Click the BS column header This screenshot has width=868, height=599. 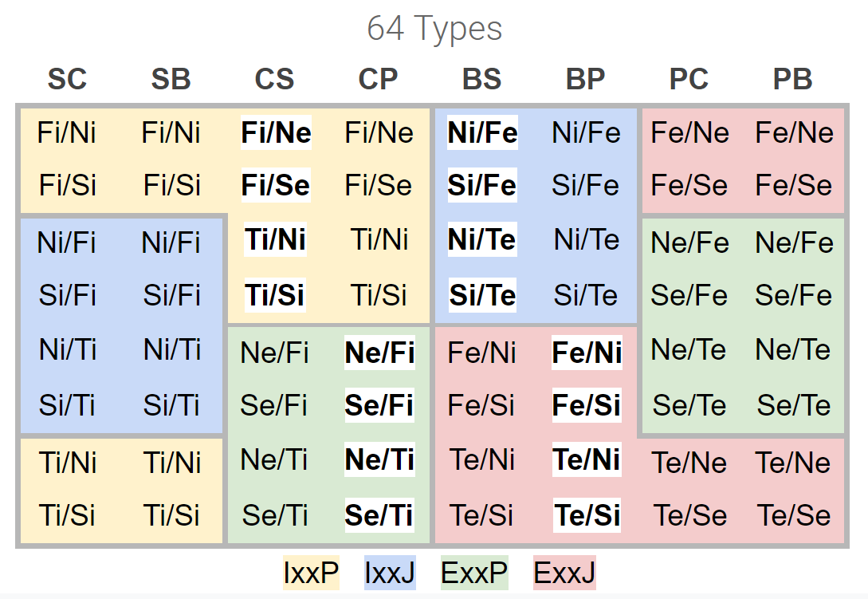coord(482,79)
